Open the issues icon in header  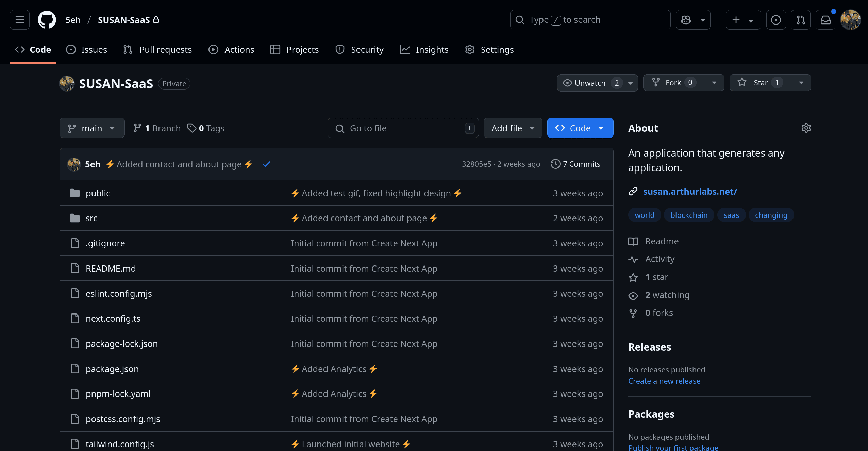pyautogui.click(x=776, y=20)
